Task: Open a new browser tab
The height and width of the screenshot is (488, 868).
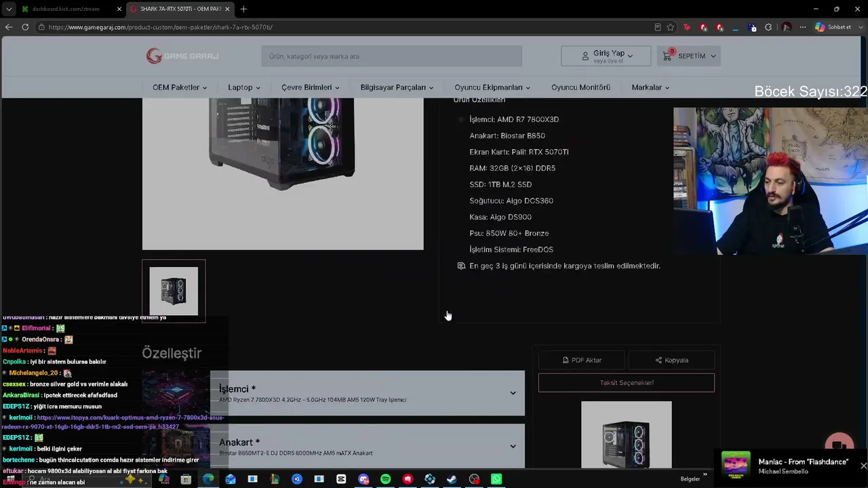Action: (x=243, y=9)
